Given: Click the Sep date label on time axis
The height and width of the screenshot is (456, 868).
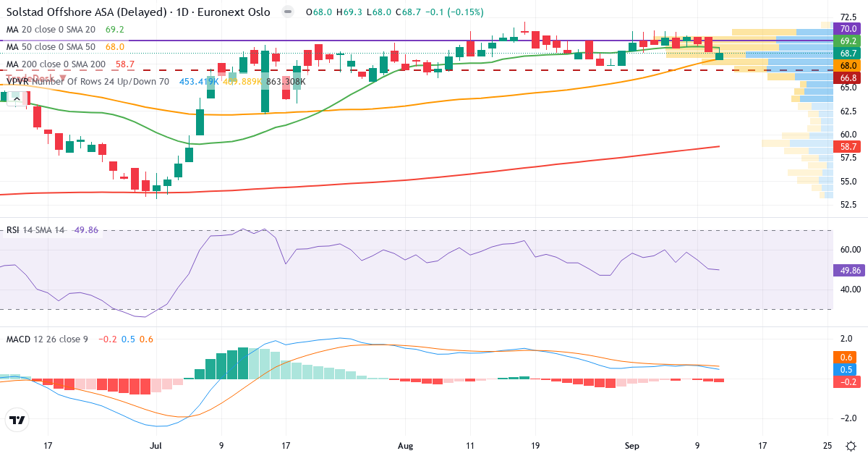Looking at the screenshot, I should (x=633, y=445).
